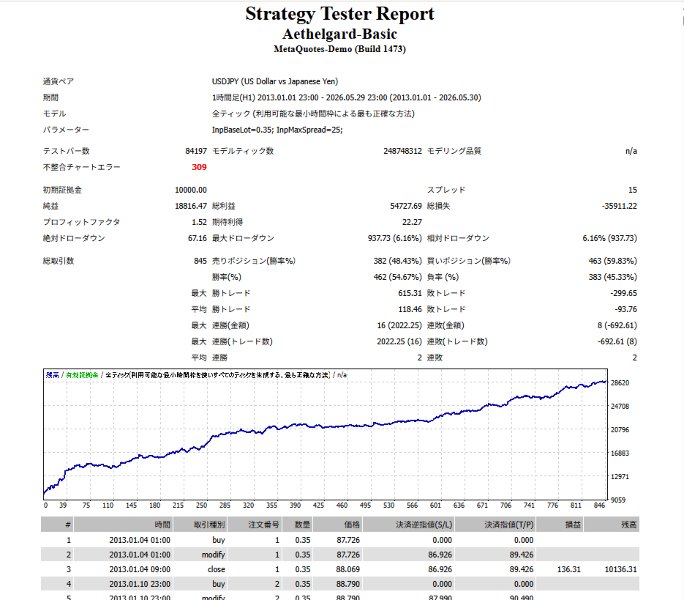684x600 pixels.
Task: Click the profit factor value 1.52
Action: [199, 222]
